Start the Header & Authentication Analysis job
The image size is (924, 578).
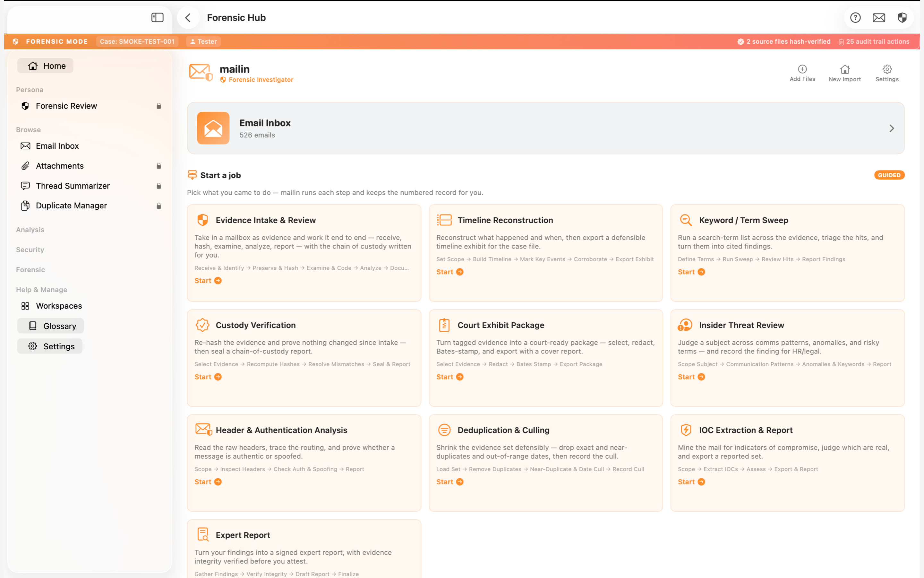coord(208,482)
